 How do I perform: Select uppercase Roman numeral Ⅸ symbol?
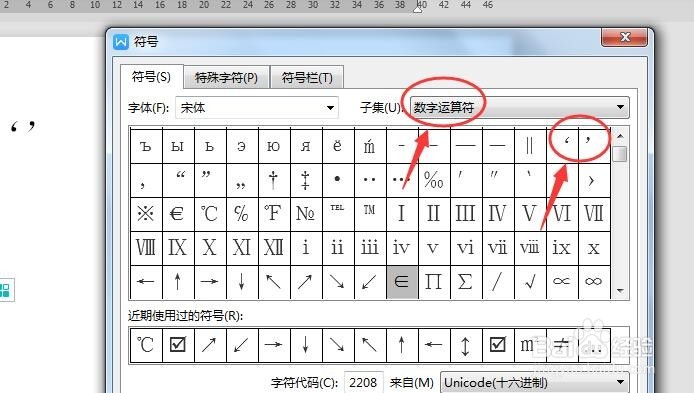pyautogui.click(x=177, y=248)
